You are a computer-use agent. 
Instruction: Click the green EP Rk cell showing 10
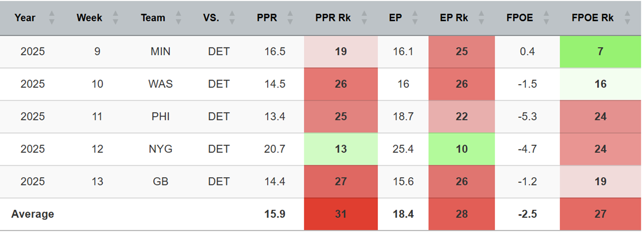[x=461, y=149]
